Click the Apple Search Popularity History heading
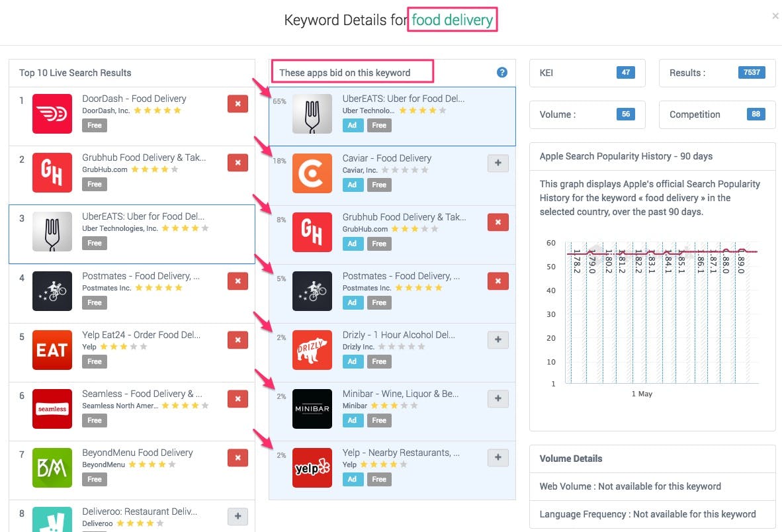782x532 pixels. 626,156
